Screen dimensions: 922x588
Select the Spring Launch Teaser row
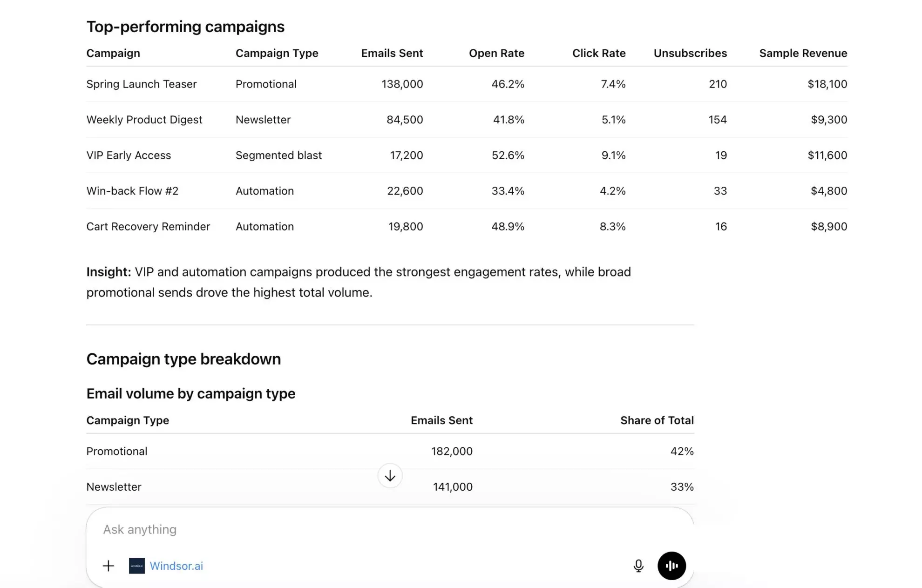point(142,84)
